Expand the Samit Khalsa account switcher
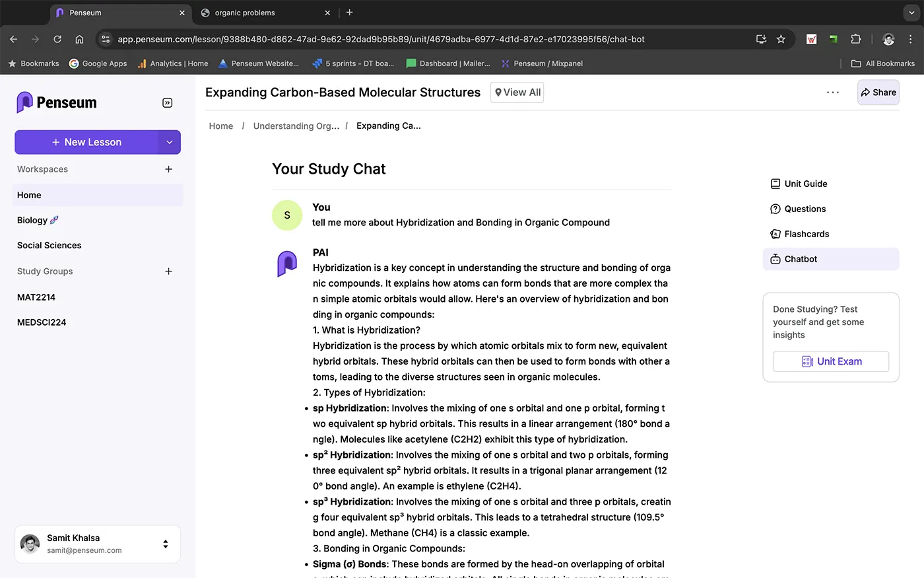The width and height of the screenshot is (924, 578). 165,544
